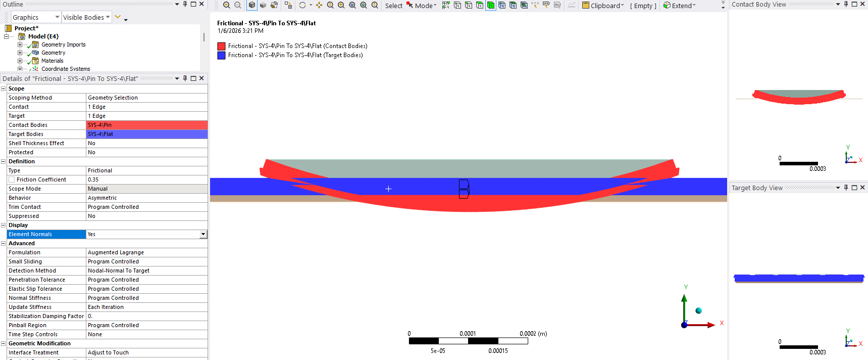
Task: Choose the Edge selection filter icon
Action: 469,5
